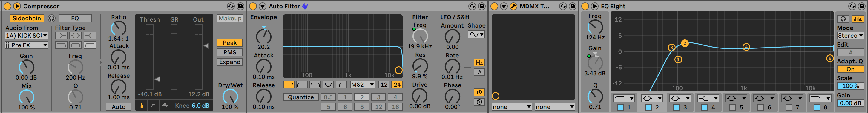Toggle the Sidechain button in Compressor
This screenshot has width=868, height=113.
click(27, 18)
